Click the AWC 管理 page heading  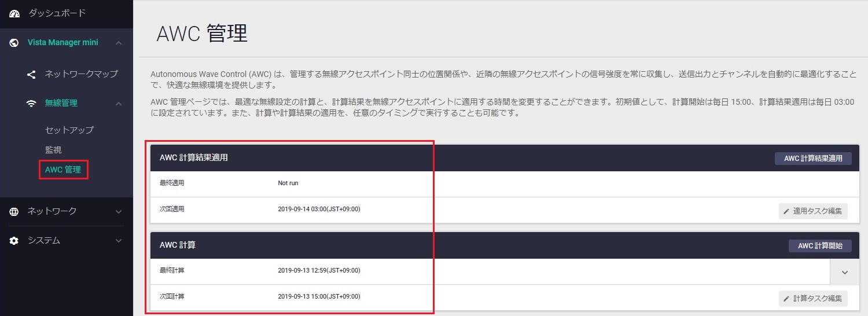coord(202,34)
